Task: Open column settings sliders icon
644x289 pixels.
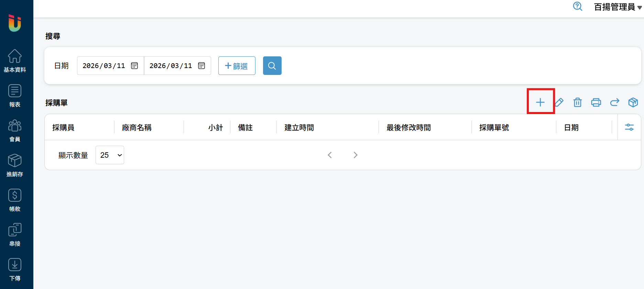Action: pyautogui.click(x=629, y=127)
